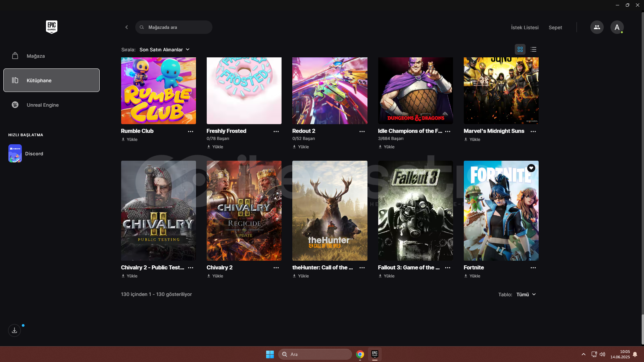Go back with the left chevron arrow
This screenshot has width=644, height=362.
click(x=127, y=27)
